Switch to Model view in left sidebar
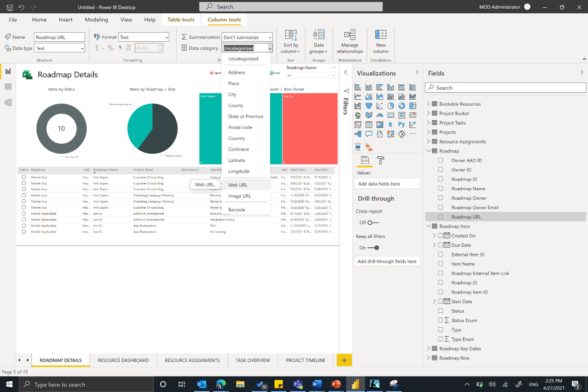The image size is (588, 392). 8,102
